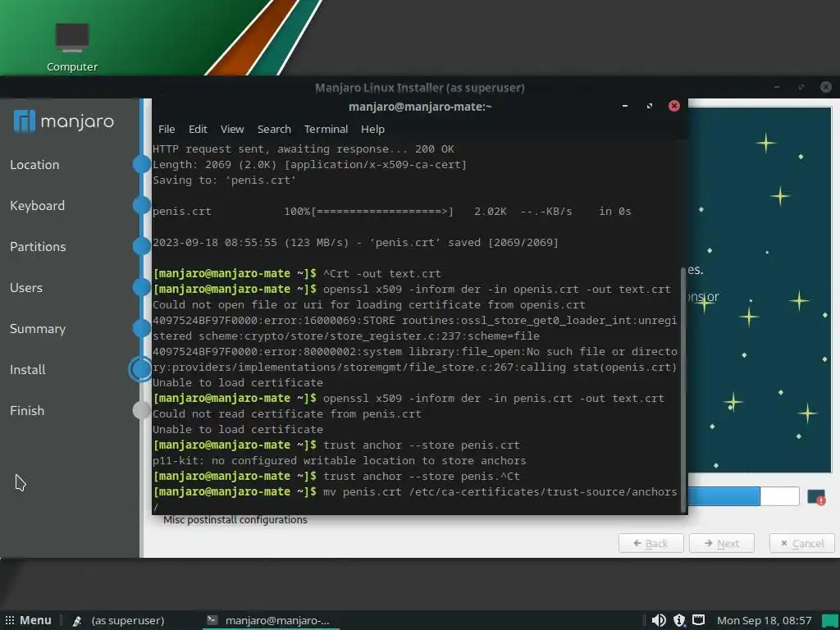Click the installation progress bar
Screen dimensions: 840x630
pos(743,496)
